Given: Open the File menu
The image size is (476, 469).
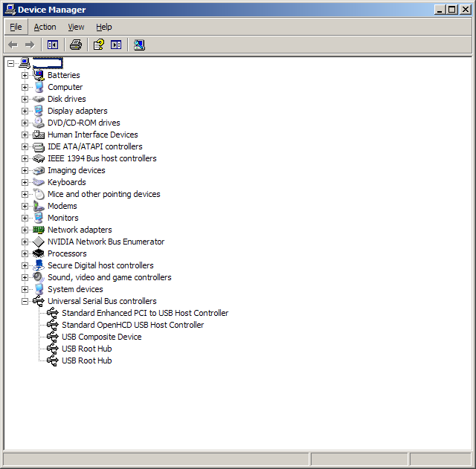Looking at the screenshot, I should [x=16, y=27].
